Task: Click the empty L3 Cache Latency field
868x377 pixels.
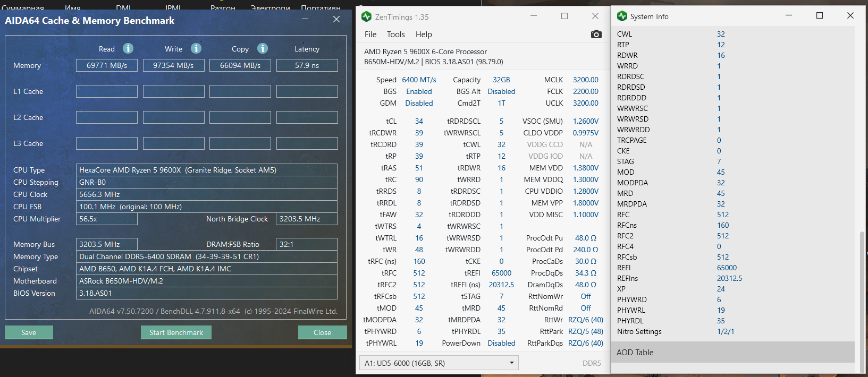Action: point(307,143)
